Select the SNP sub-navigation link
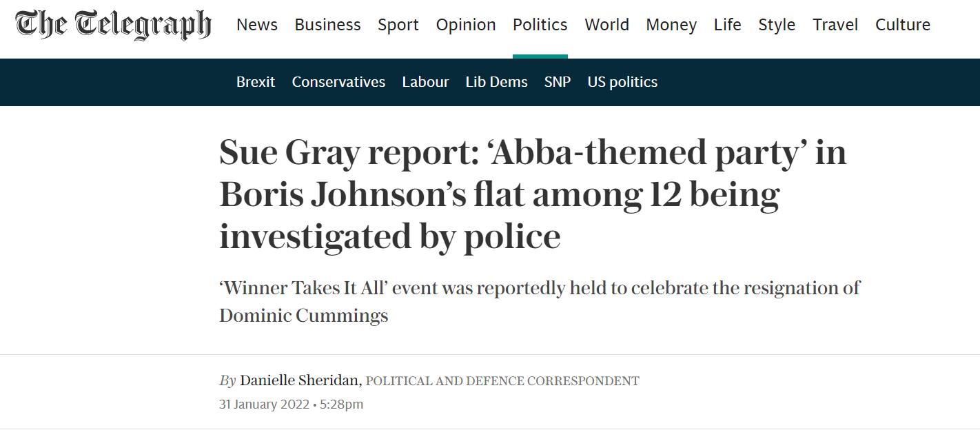980x430 pixels. point(558,82)
